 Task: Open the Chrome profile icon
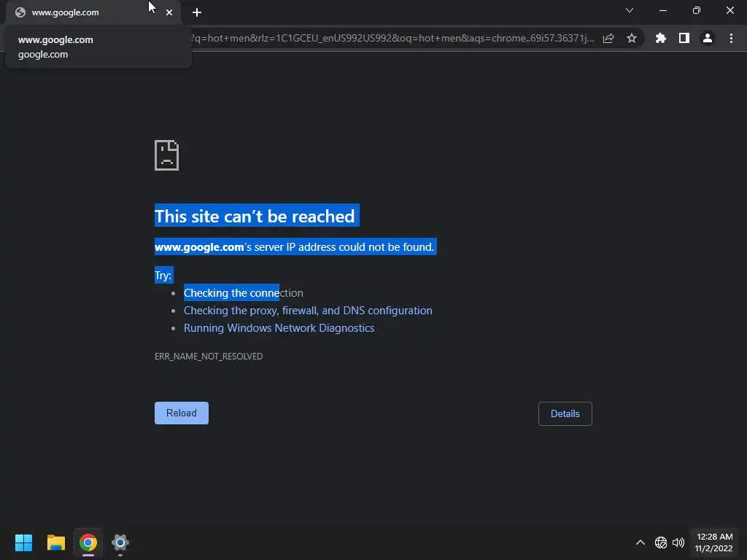point(708,38)
